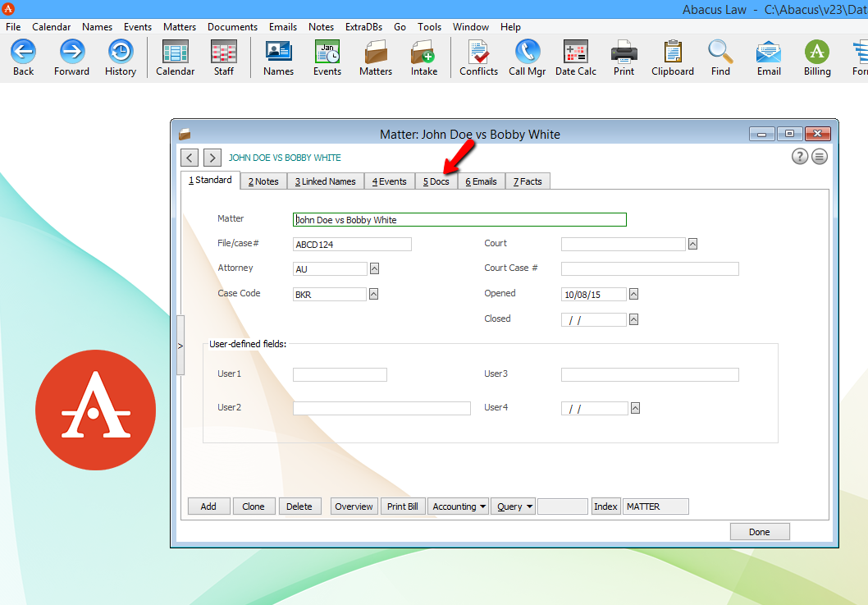This screenshot has width=868, height=605.
Task: Click the Overview button
Action: point(354,506)
